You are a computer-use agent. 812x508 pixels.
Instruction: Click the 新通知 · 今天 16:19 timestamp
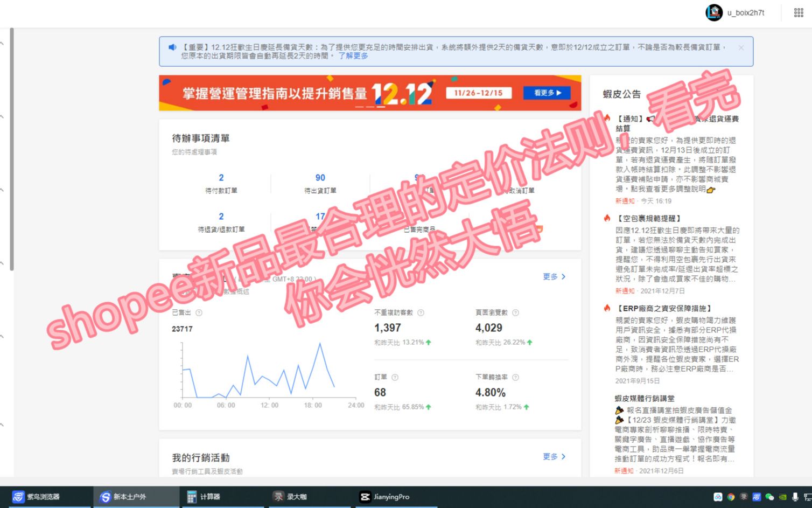(643, 201)
